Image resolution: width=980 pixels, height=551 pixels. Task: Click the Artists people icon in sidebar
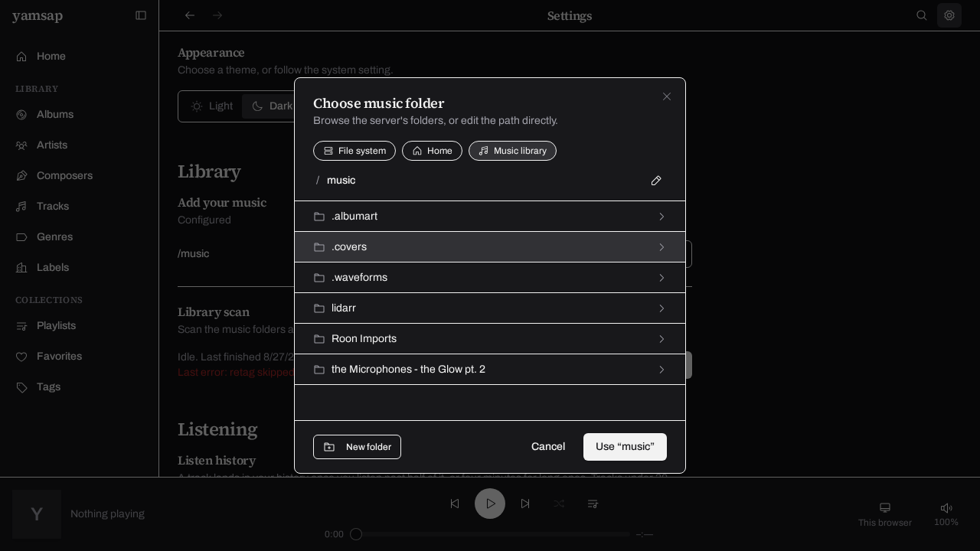click(x=21, y=145)
